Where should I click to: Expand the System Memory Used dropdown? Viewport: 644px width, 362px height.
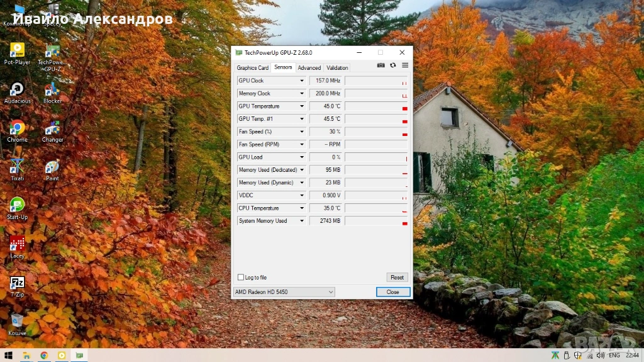coord(302,221)
